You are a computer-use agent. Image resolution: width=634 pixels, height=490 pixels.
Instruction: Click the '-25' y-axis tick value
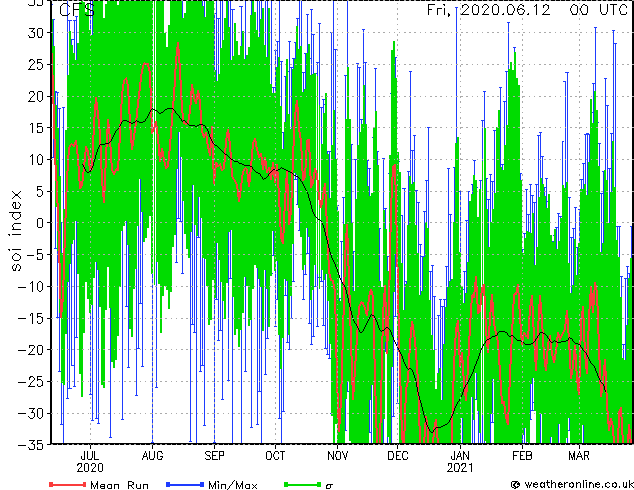[32, 382]
